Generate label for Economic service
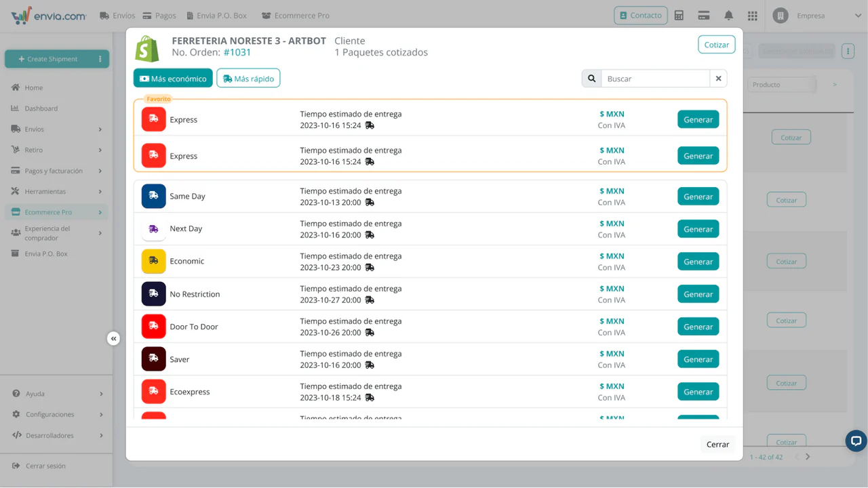Image resolution: width=868 pixels, height=488 pixels. pos(698,262)
